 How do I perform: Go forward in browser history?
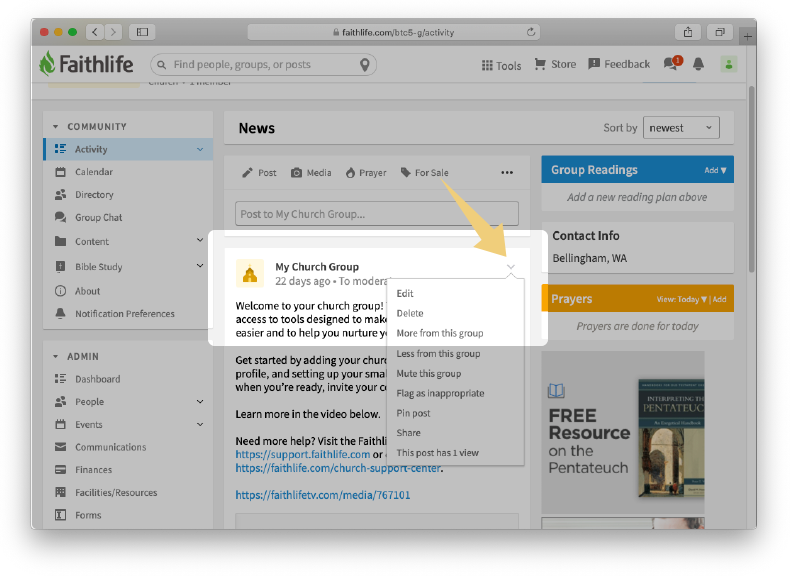pyautogui.click(x=113, y=32)
